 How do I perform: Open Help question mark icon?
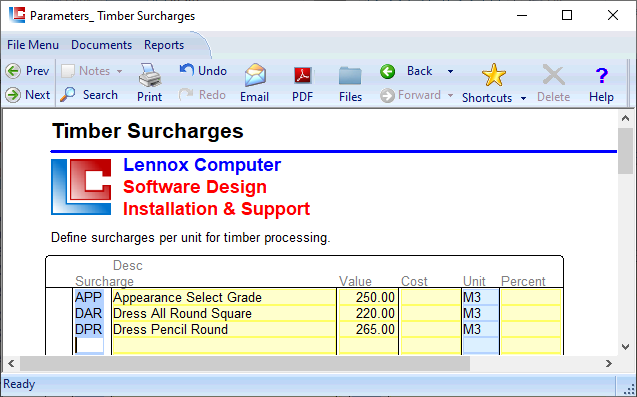point(602,76)
